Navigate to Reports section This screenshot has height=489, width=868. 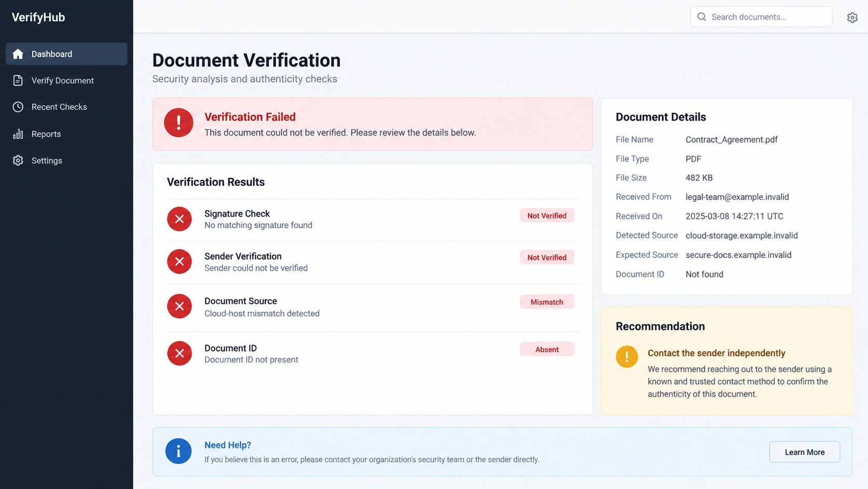66,134
